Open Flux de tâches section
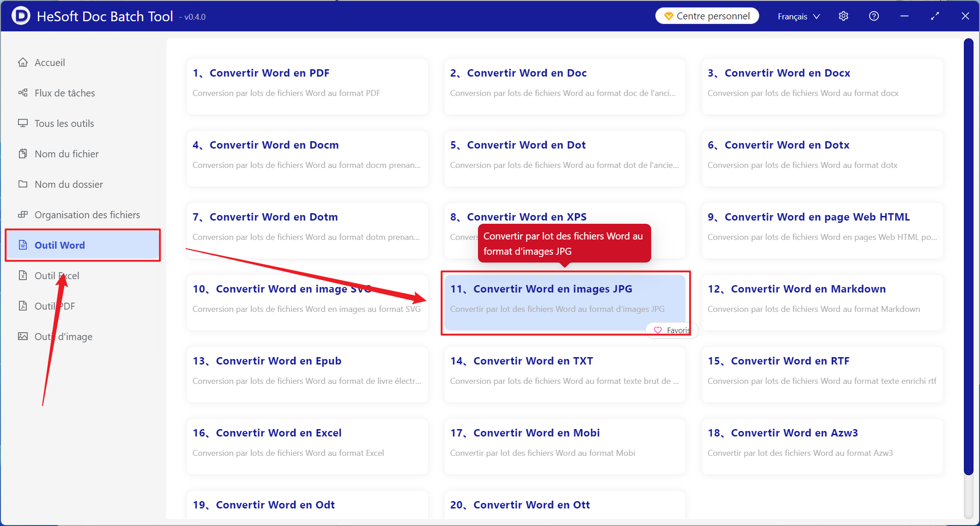The image size is (980, 526). pos(82,93)
